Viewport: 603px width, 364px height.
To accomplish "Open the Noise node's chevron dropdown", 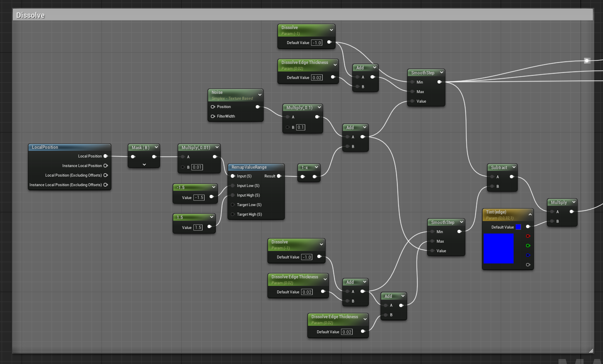I will [x=259, y=95].
